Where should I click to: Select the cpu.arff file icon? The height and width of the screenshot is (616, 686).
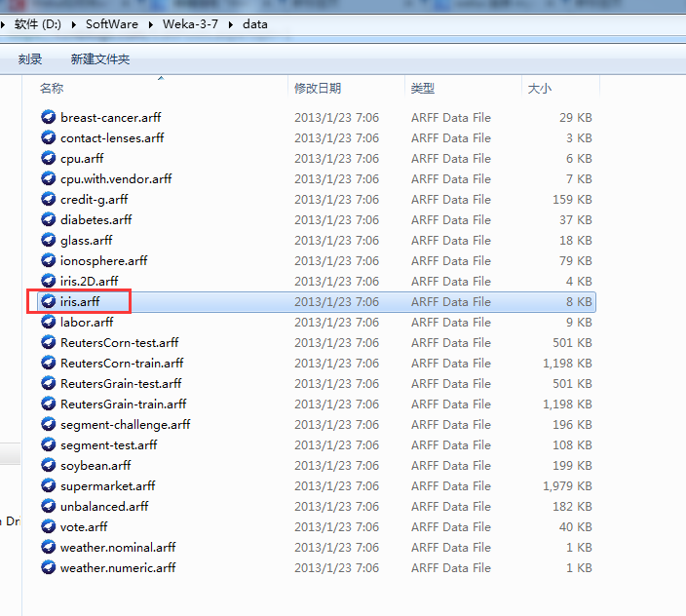coord(48,158)
